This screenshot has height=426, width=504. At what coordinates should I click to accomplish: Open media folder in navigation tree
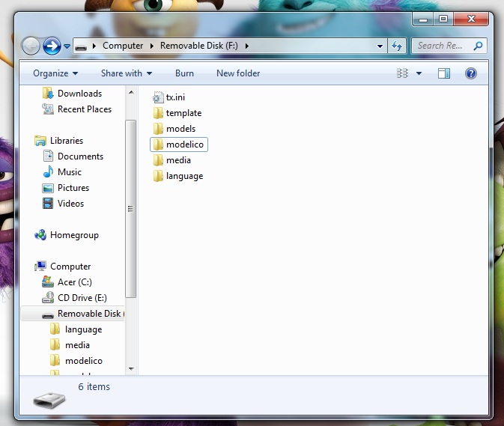[x=77, y=345]
